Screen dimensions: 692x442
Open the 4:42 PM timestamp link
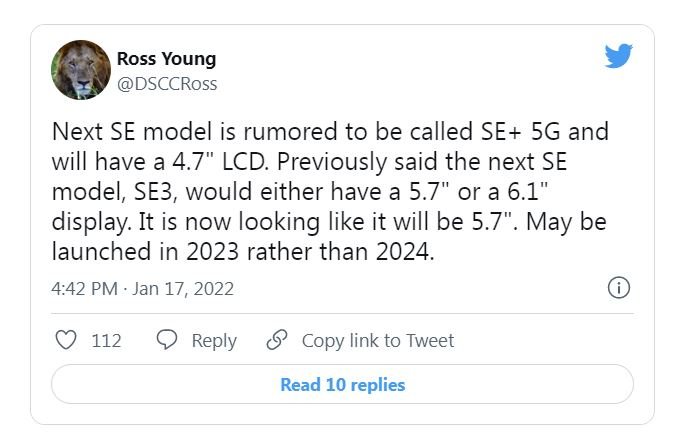coord(82,289)
